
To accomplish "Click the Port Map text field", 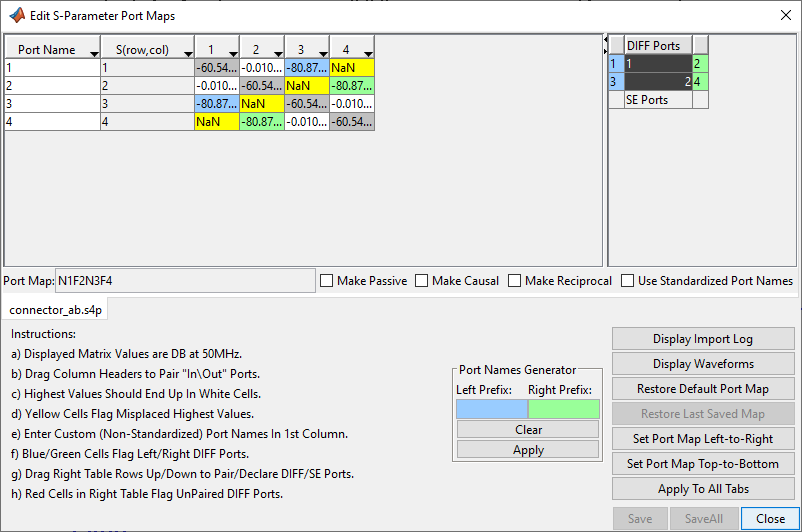I will [x=184, y=281].
